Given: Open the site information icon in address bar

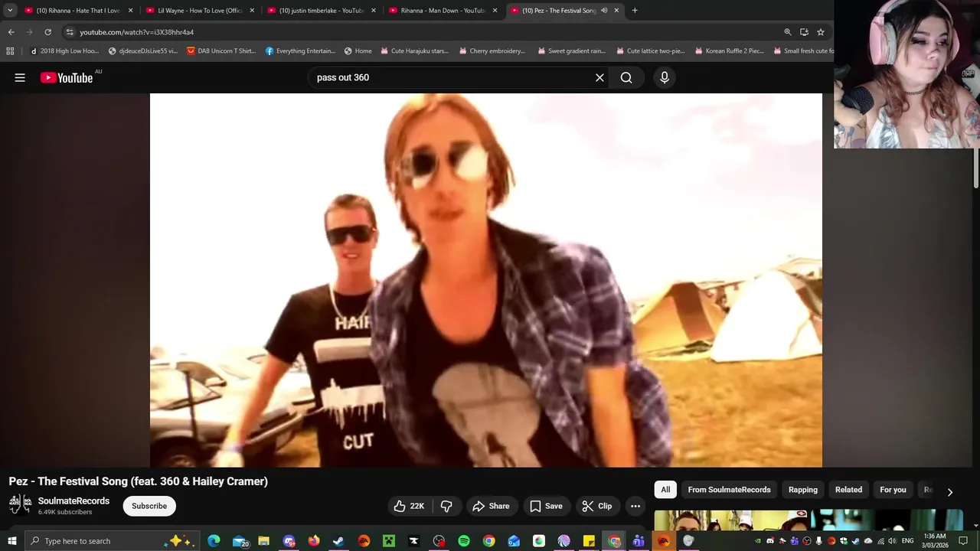Looking at the screenshot, I should coord(69,32).
